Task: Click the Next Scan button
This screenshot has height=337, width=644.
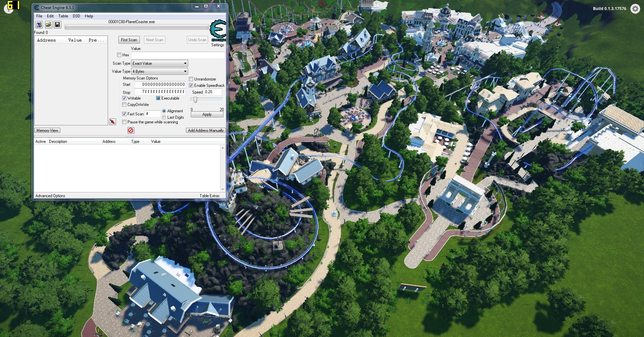Action: [x=155, y=40]
